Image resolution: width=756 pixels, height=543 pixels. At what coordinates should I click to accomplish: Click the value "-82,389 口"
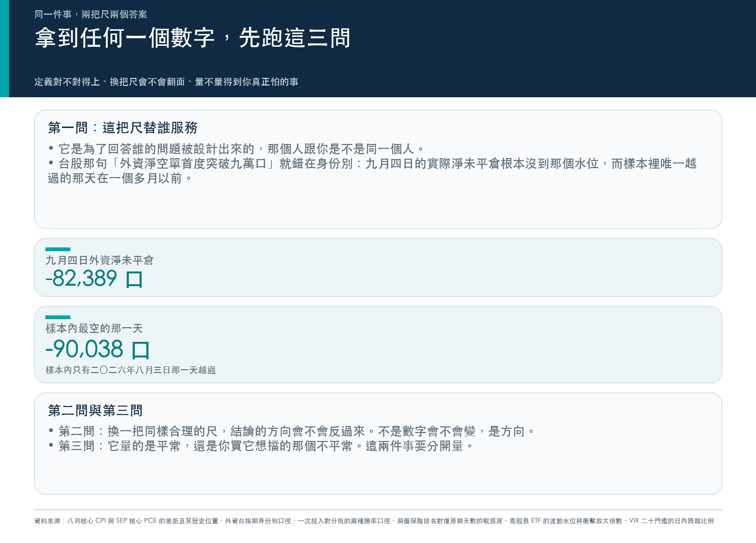click(94, 279)
